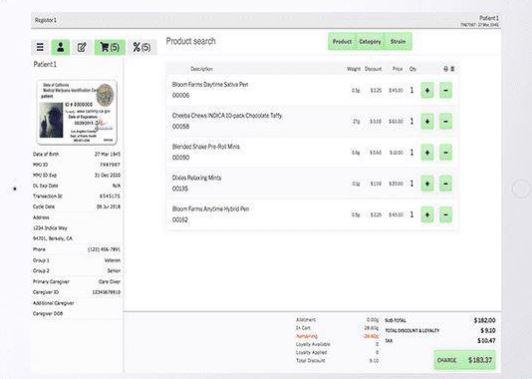Screen dimensions: 532x379
Task: Open the edit note icon
Action: [82, 47]
